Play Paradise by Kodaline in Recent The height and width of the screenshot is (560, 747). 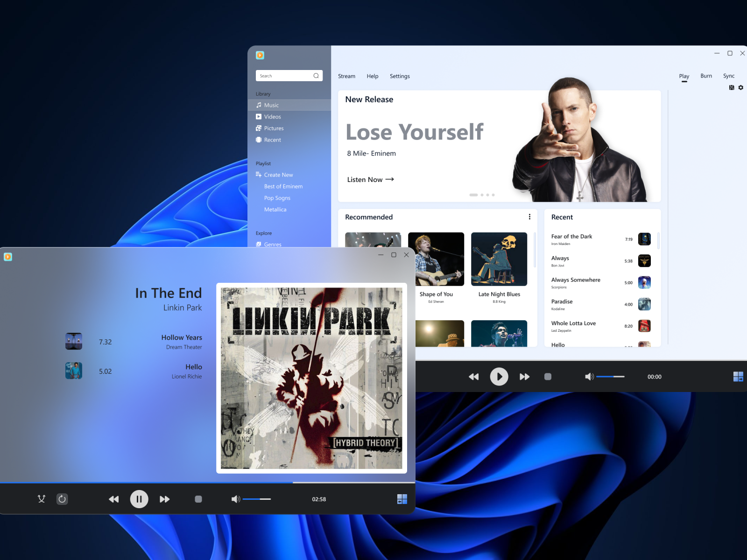pos(601,304)
